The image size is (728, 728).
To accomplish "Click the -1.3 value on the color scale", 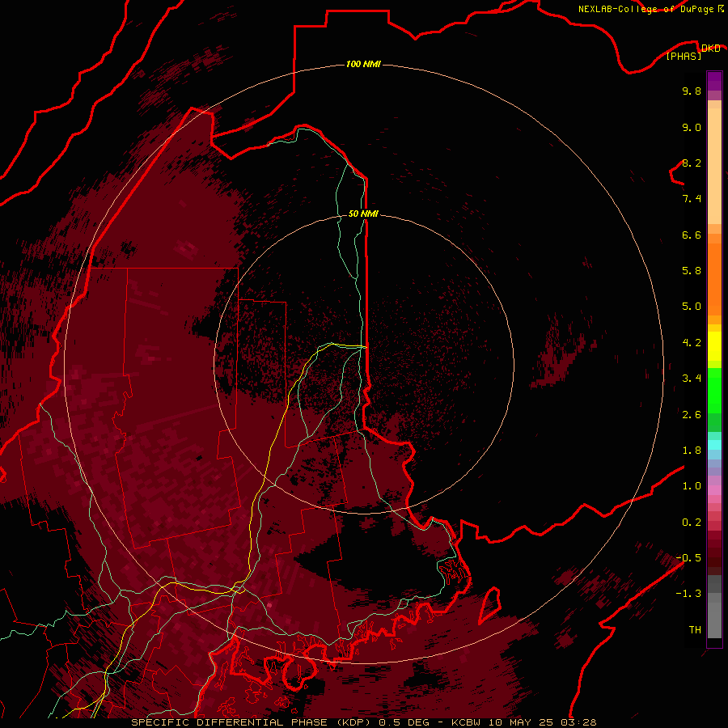I will pos(688,594).
